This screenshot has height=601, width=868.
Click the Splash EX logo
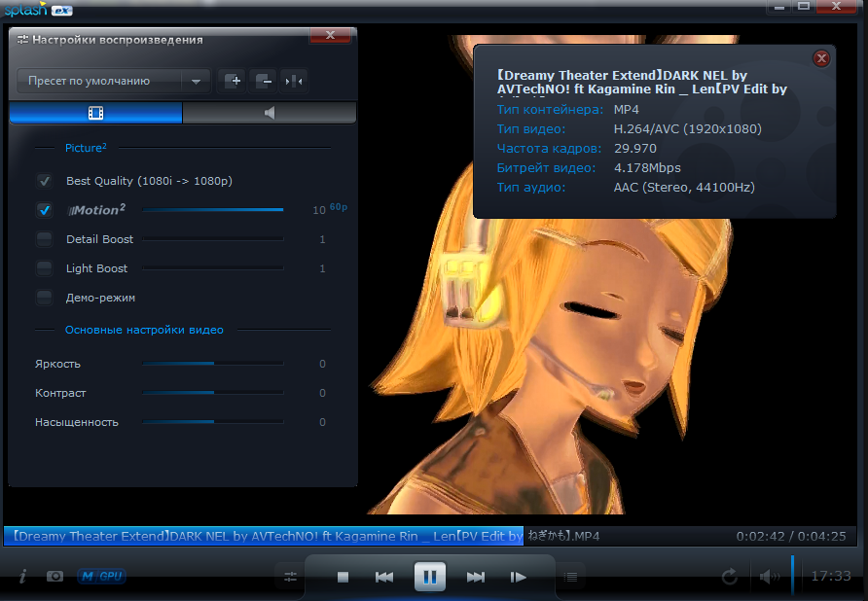(x=38, y=10)
